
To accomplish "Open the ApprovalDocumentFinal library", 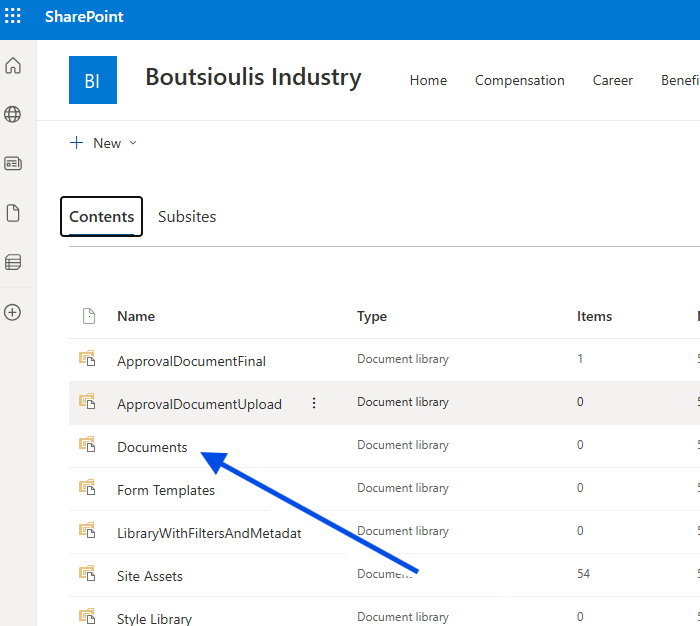I will [191, 361].
